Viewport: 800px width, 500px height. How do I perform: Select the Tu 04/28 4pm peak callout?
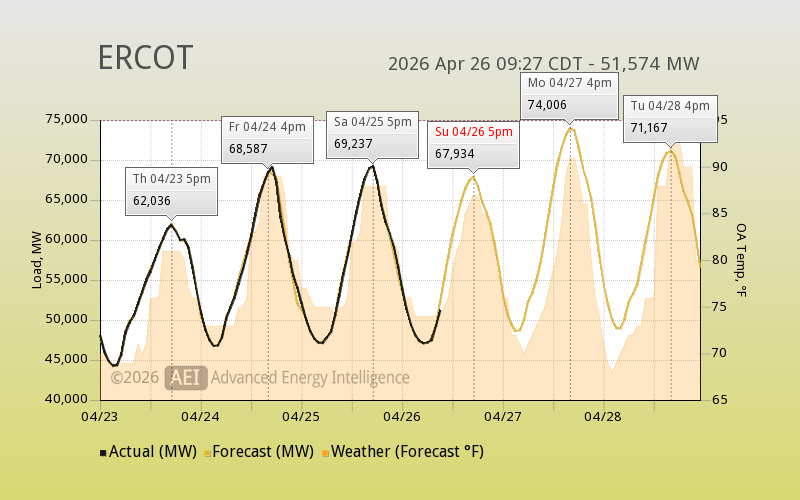tap(669, 116)
